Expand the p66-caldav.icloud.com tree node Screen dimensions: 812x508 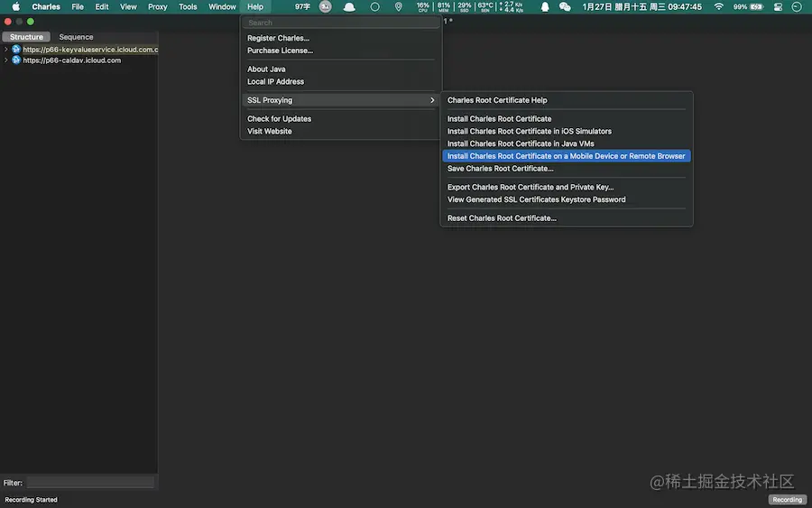coord(5,60)
